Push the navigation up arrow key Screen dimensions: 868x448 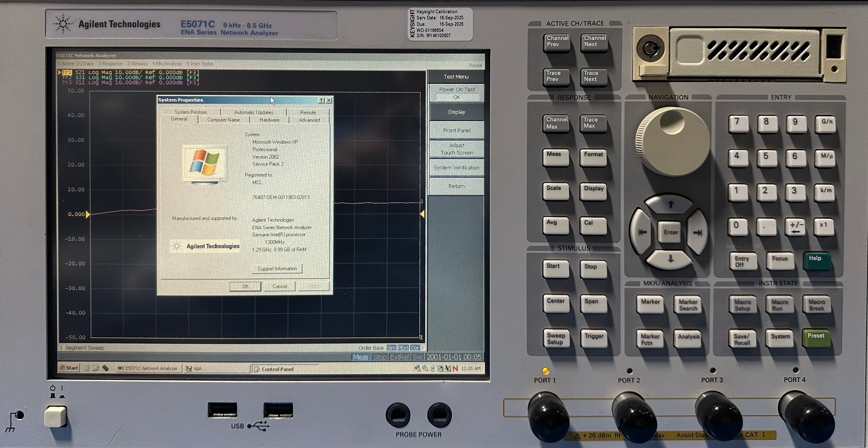click(x=670, y=204)
